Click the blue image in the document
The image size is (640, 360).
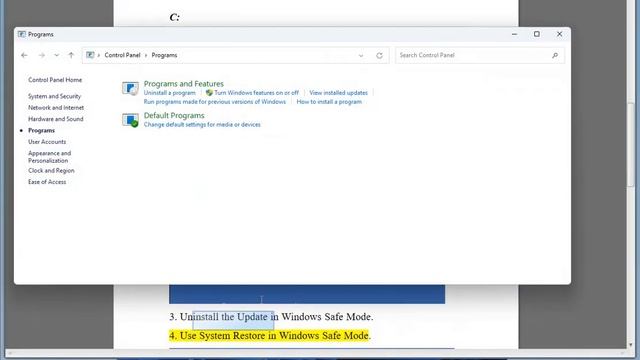tap(307, 294)
